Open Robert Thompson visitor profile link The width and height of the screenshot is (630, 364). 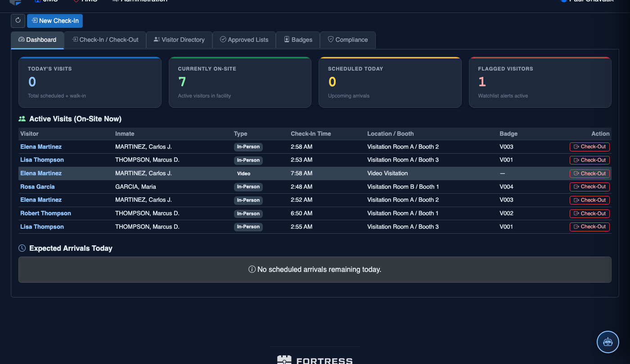coord(45,213)
